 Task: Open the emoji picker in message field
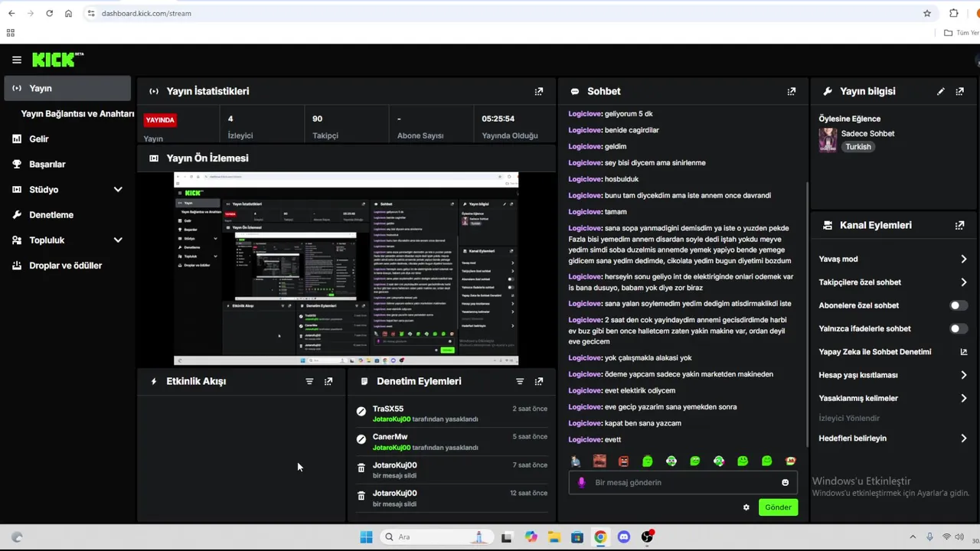(785, 482)
